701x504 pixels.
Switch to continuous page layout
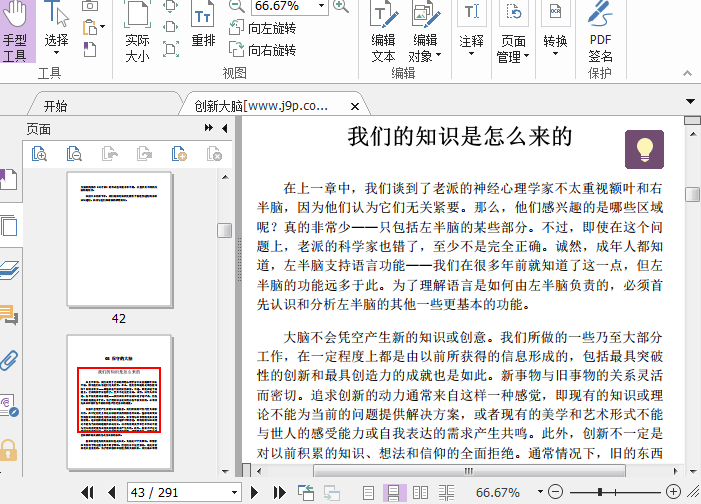coord(394,492)
